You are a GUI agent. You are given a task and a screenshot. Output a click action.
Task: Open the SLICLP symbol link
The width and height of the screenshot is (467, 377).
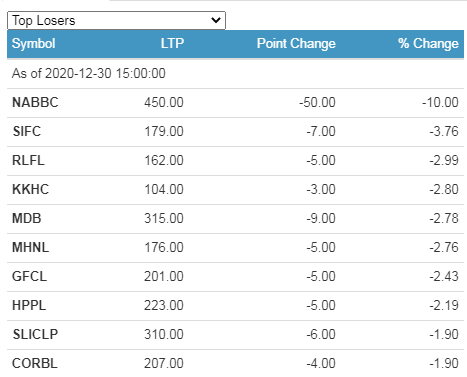tap(35, 334)
